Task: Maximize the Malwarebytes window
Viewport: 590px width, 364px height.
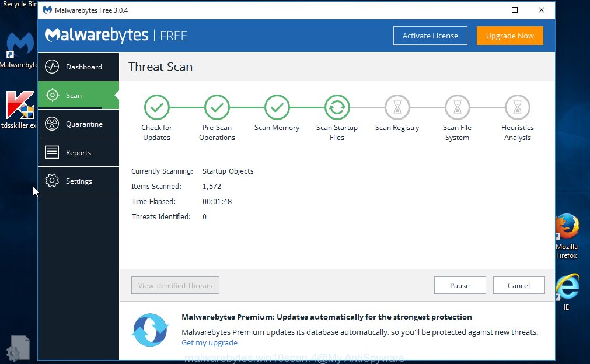Action: tap(515, 10)
